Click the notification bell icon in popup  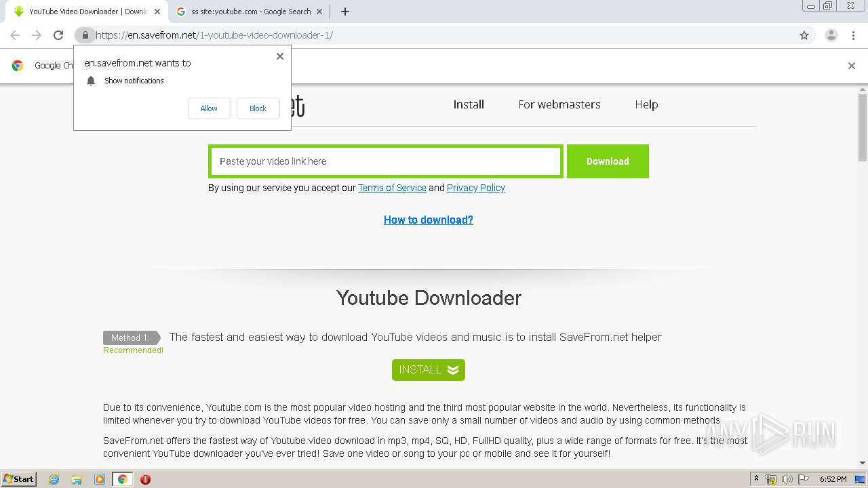(91, 81)
